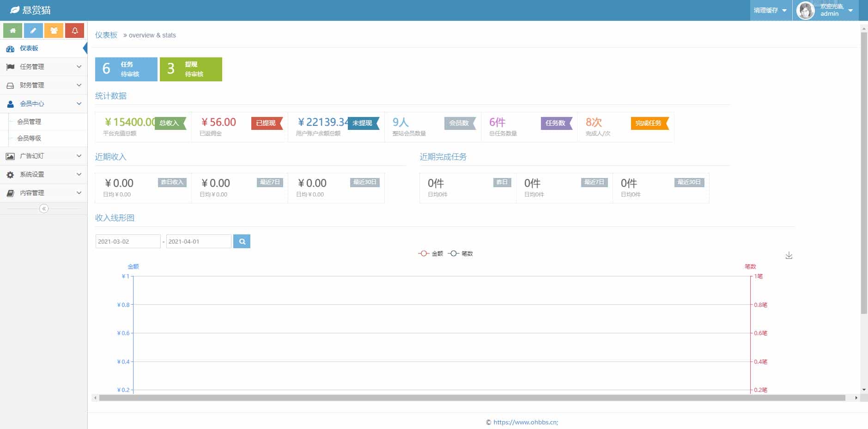Expand the 内容管理 menu chevron
The image size is (868, 429).
click(79, 193)
